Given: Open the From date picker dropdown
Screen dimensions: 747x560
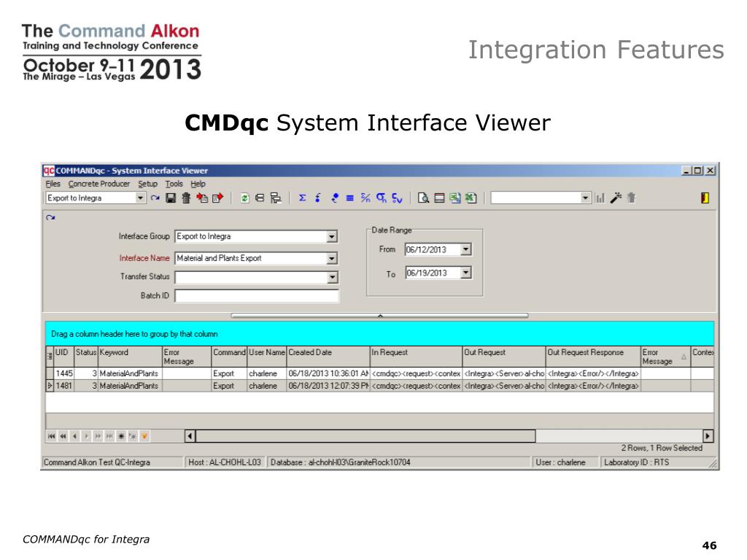Looking at the screenshot, I should 466,249.
